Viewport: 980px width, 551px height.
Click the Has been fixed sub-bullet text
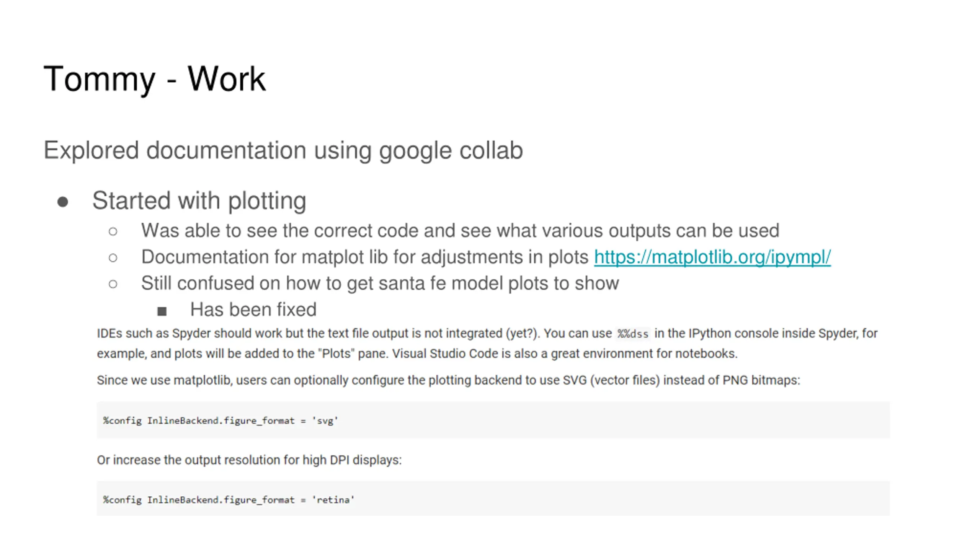point(253,309)
